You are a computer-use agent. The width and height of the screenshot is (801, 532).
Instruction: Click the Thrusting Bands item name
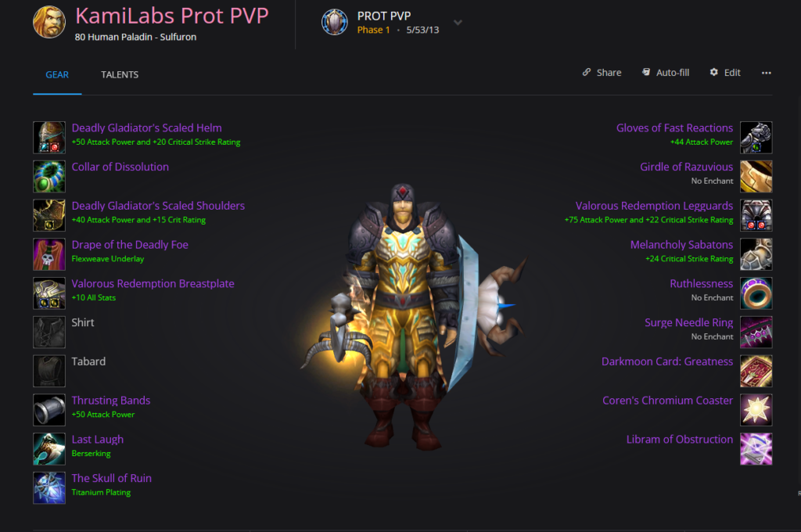click(111, 400)
